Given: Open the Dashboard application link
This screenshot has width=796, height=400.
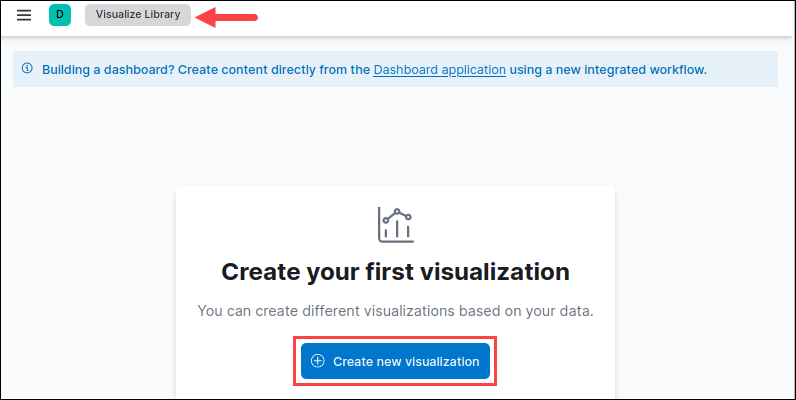Looking at the screenshot, I should 440,70.
